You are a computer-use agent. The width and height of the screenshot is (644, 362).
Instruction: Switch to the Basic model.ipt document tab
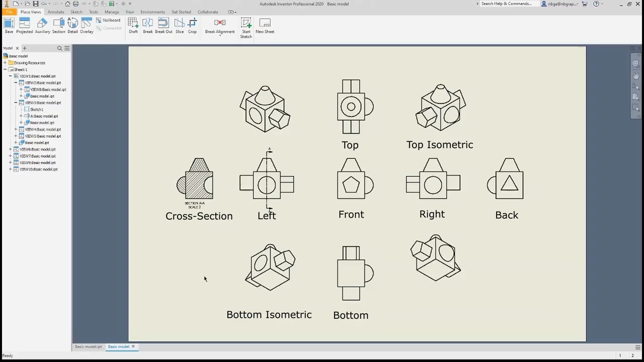pyautogui.click(x=88, y=346)
